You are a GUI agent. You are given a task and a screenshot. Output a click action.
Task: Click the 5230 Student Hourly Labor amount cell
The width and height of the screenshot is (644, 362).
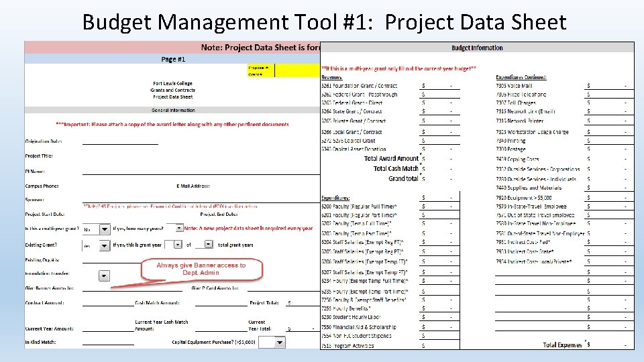click(439, 317)
